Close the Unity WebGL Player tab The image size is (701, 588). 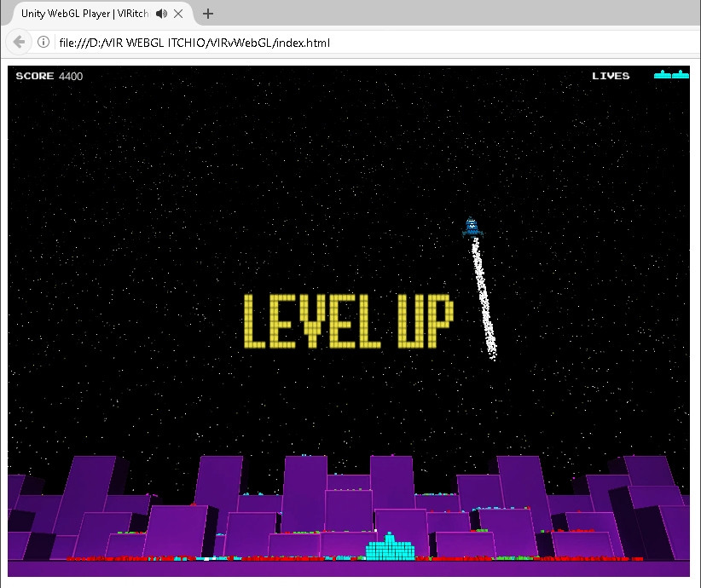tap(178, 14)
